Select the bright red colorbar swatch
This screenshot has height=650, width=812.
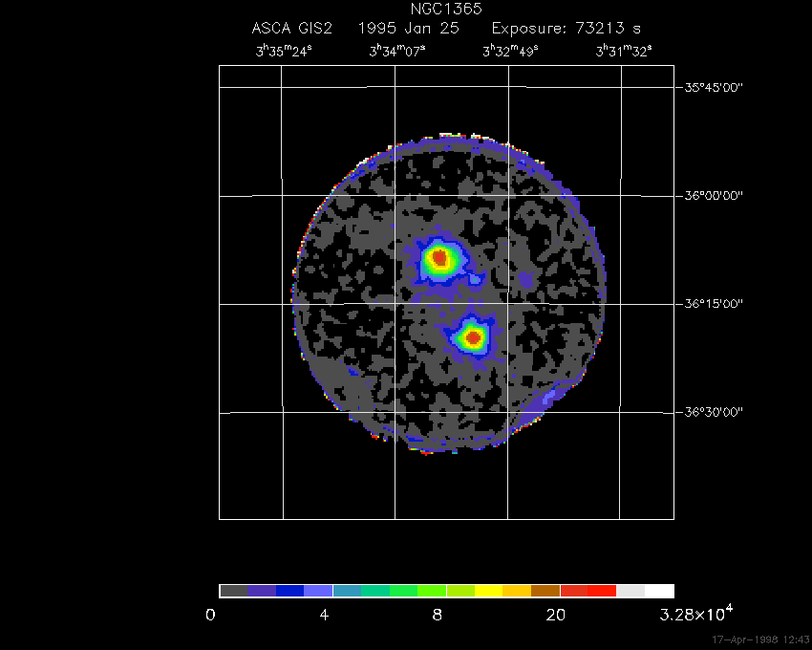(x=602, y=591)
